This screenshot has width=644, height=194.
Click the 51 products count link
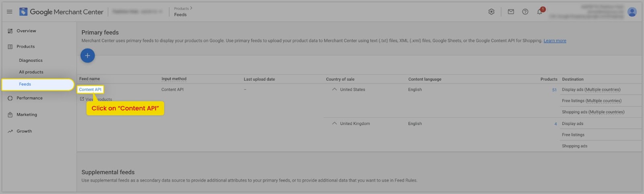[554, 90]
